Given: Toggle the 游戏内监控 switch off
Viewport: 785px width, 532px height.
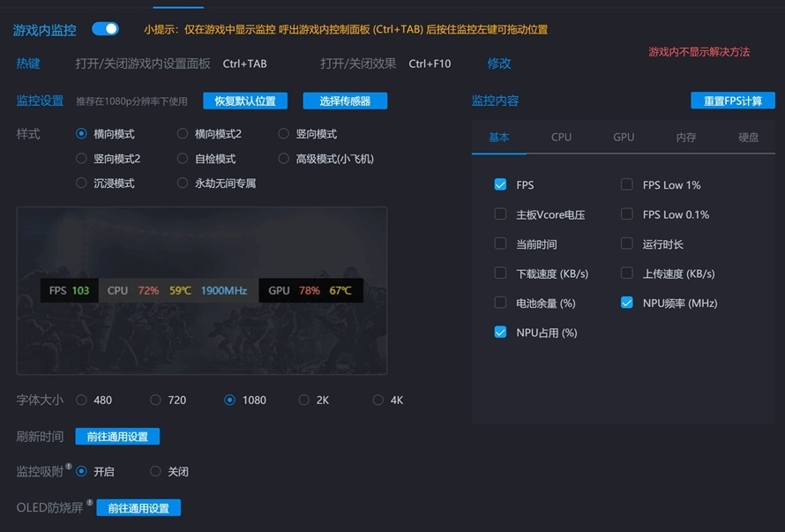Looking at the screenshot, I should [x=105, y=29].
